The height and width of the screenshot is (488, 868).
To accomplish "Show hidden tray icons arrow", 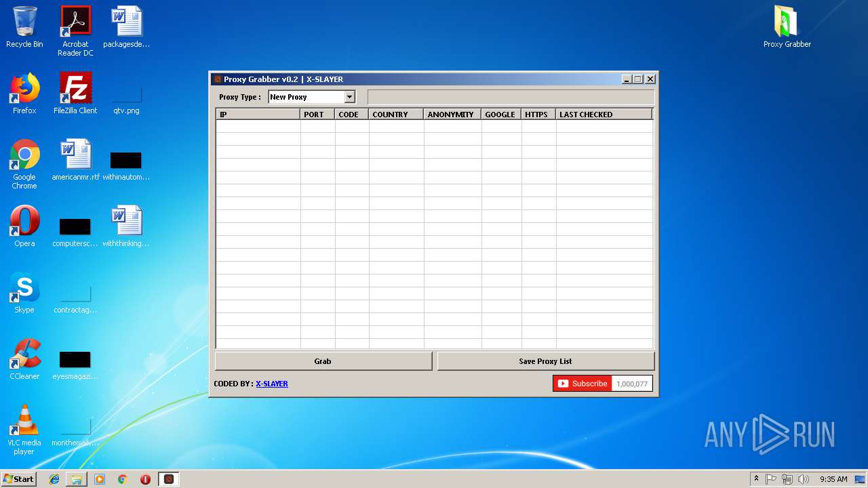I will pyautogui.click(x=756, y=479).
